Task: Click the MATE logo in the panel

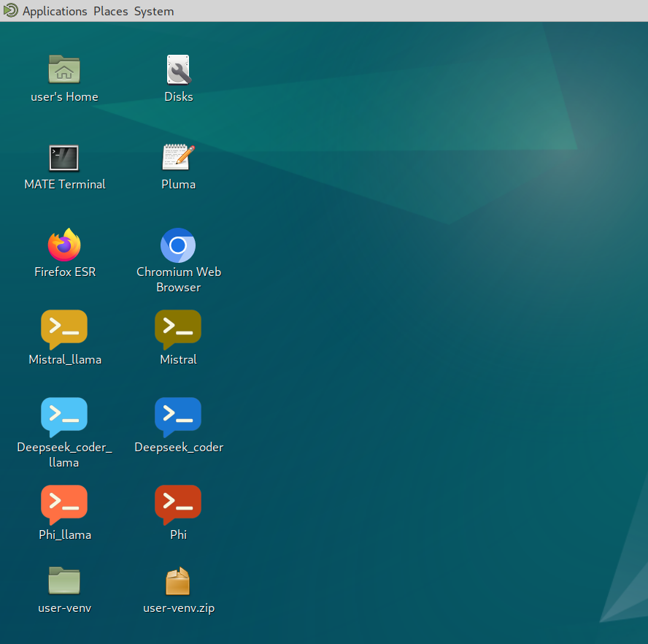Action: pyautogui.click(x=9, y=10)
